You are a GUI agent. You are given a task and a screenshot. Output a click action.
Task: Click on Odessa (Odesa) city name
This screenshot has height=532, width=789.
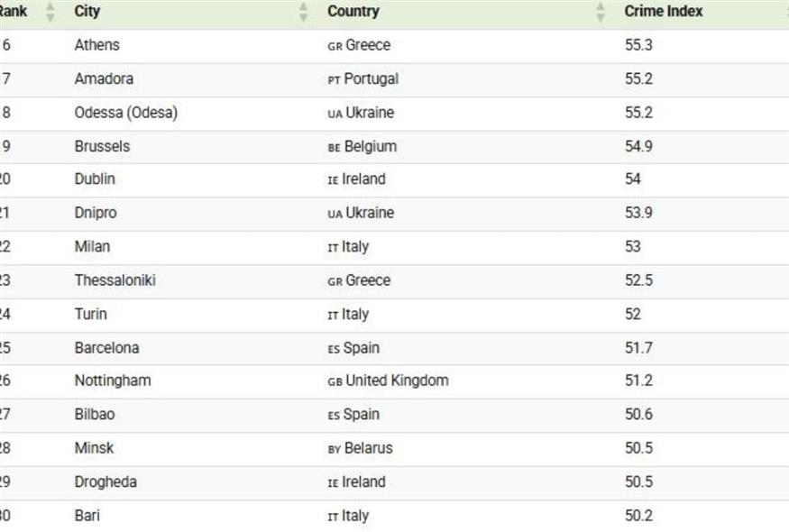point(125,113)
